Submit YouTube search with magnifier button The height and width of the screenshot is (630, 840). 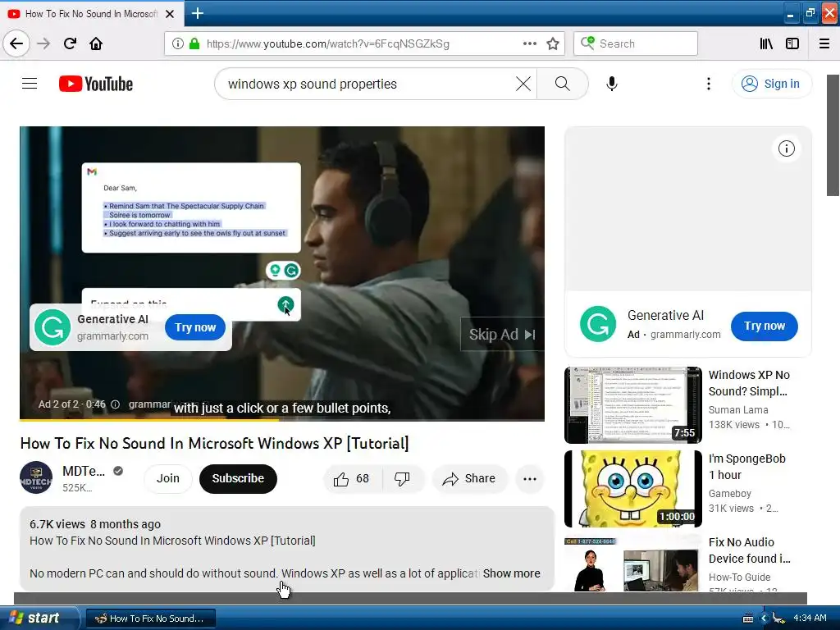(563, 84)
